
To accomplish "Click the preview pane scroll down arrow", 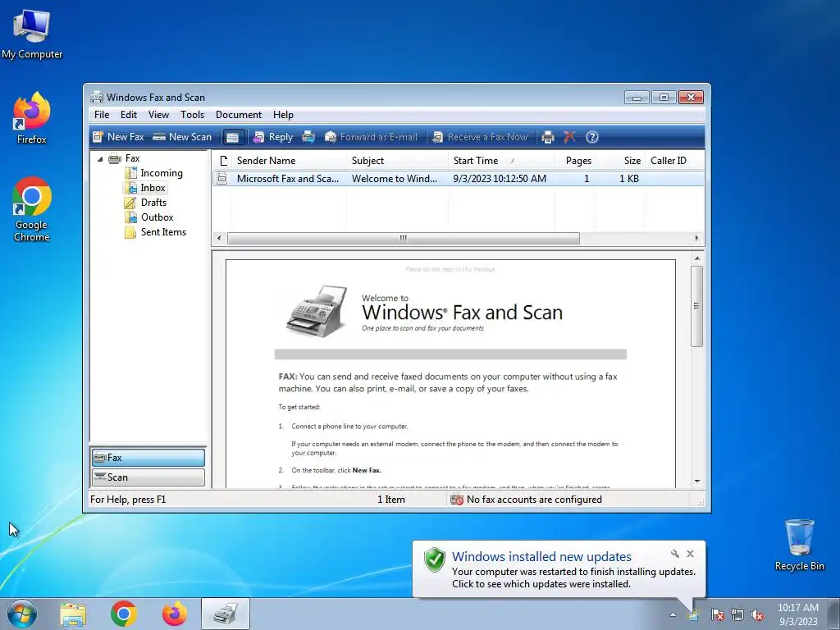I will pos(697,481).
